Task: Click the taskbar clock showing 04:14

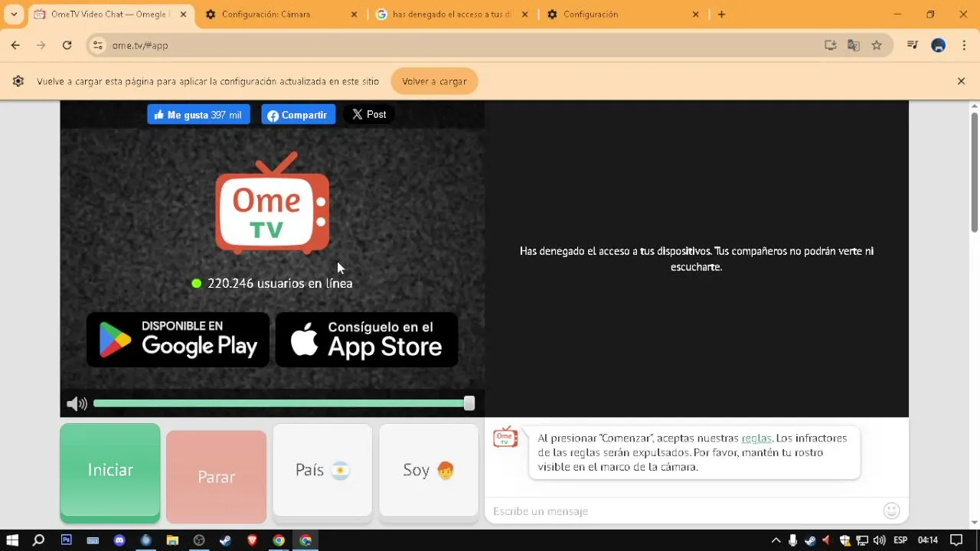Action: point(928,540)
